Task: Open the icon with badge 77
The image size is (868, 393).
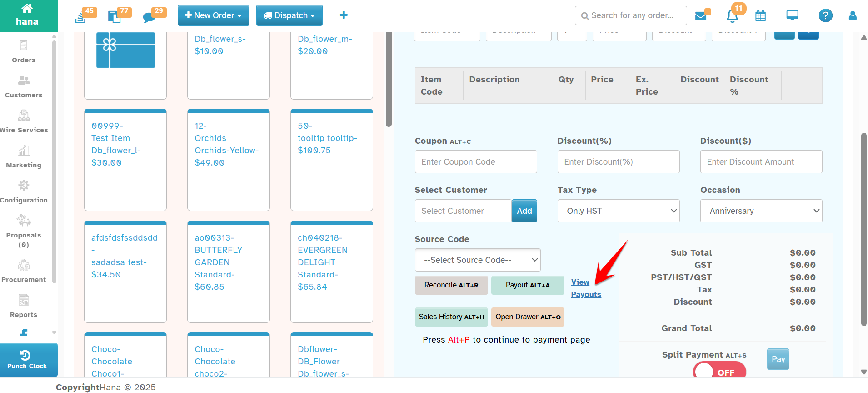Action: point(114,17)
